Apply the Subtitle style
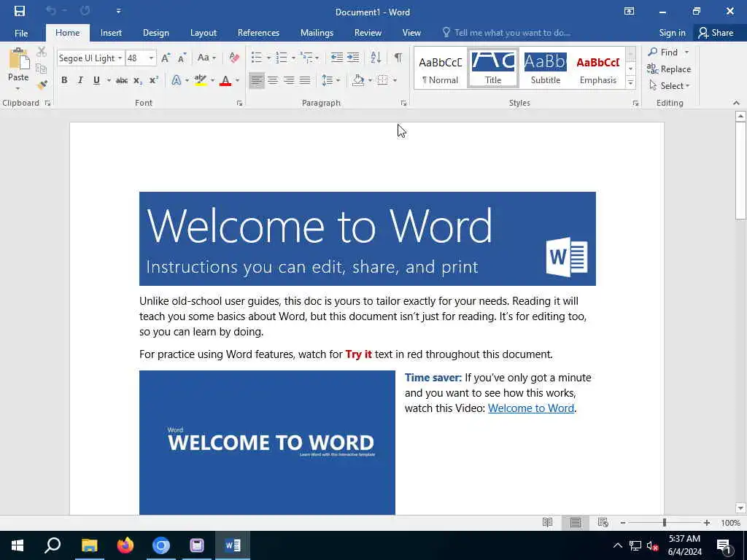Screen dimensions: 747x560 [546, 68]
